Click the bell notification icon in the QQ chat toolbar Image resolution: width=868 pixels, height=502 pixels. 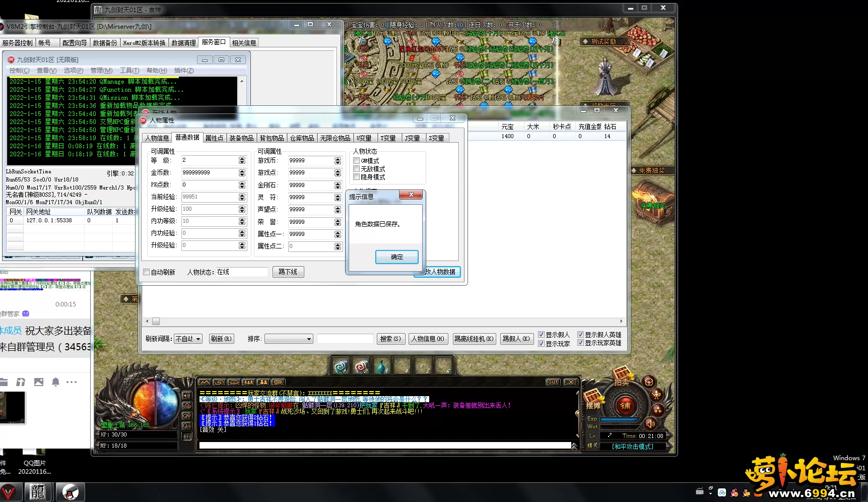click(x=55, y=382)
